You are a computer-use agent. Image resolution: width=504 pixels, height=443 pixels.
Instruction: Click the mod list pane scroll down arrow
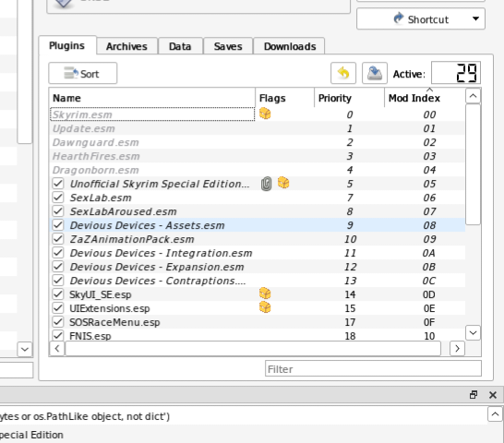pyautogui.click(x=25, y=349)
